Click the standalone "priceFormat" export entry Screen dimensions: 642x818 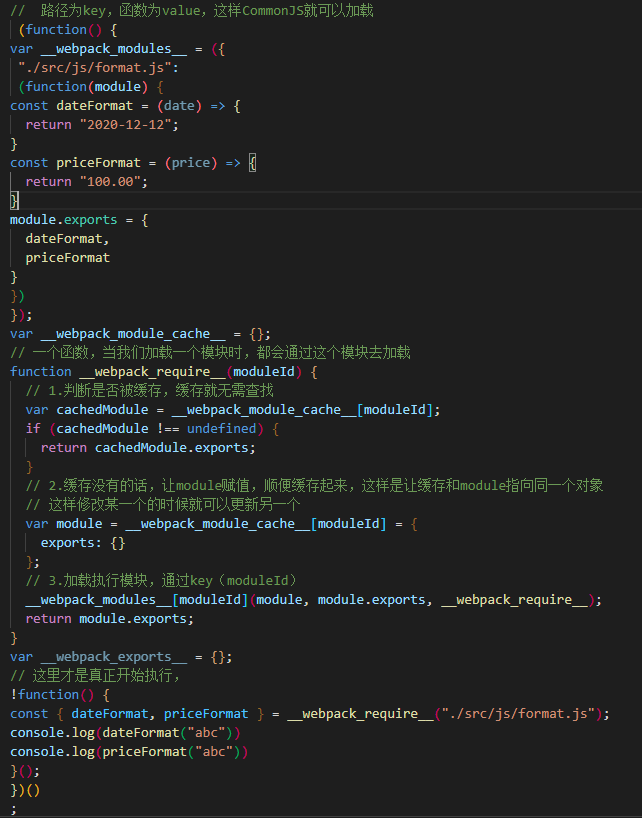(68, 258)
